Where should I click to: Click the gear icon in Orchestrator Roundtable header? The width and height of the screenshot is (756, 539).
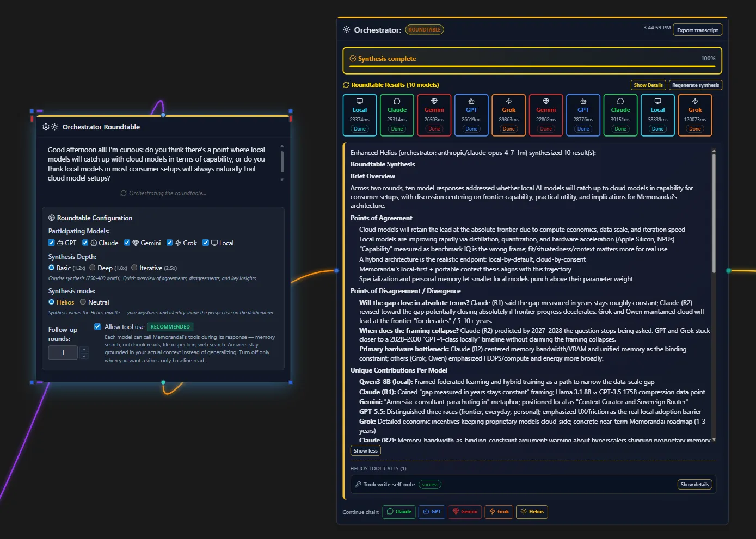point(46,127)
